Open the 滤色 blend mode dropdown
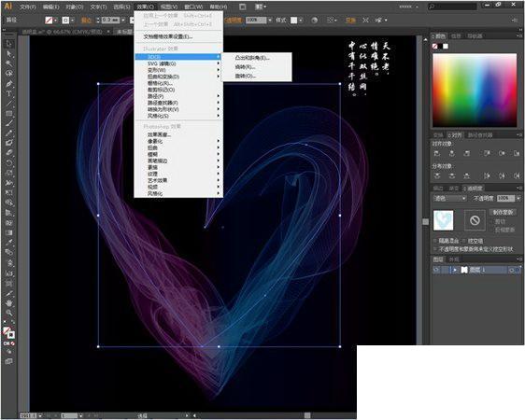 [450, 198]
